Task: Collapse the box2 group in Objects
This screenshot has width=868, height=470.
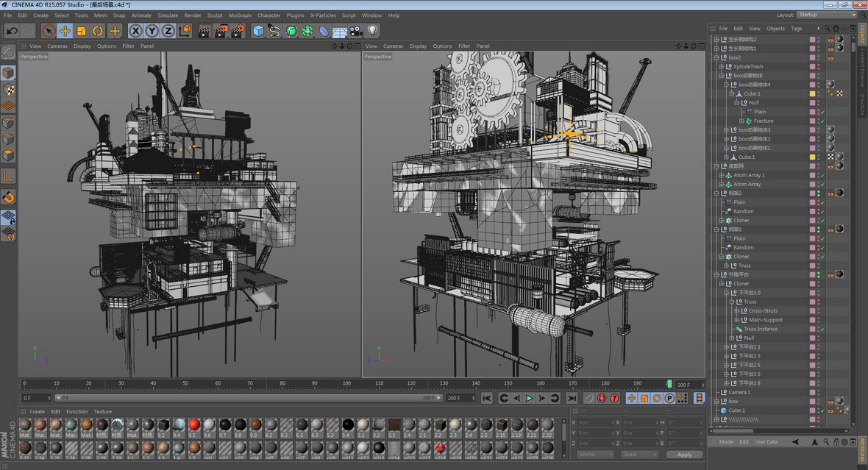Action: (x=716, y=57)
